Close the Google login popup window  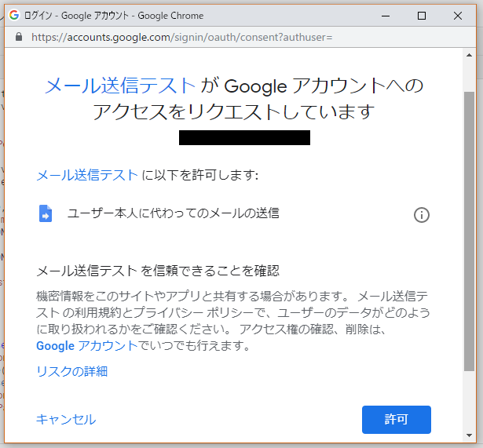coord(458,16)
